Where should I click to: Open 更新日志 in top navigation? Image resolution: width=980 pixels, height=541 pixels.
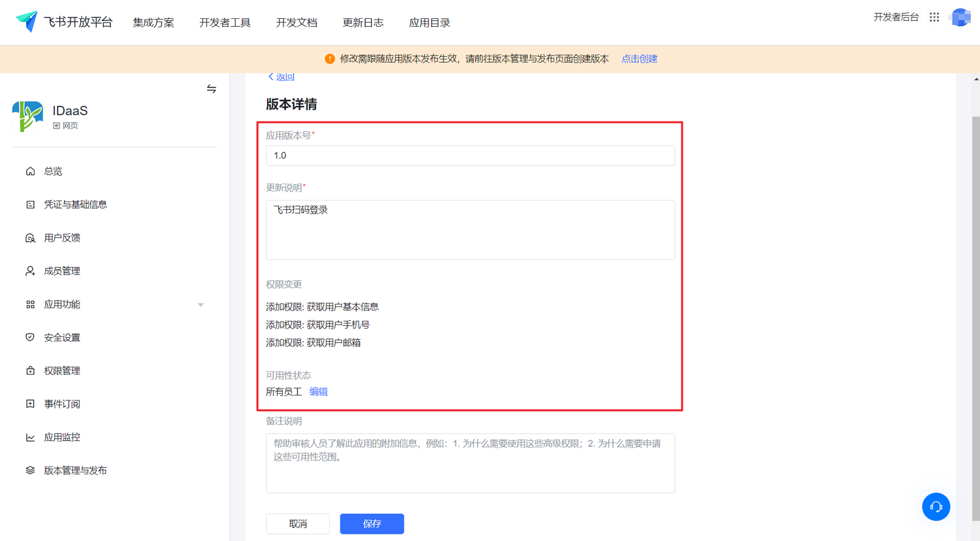click(363, 22)
